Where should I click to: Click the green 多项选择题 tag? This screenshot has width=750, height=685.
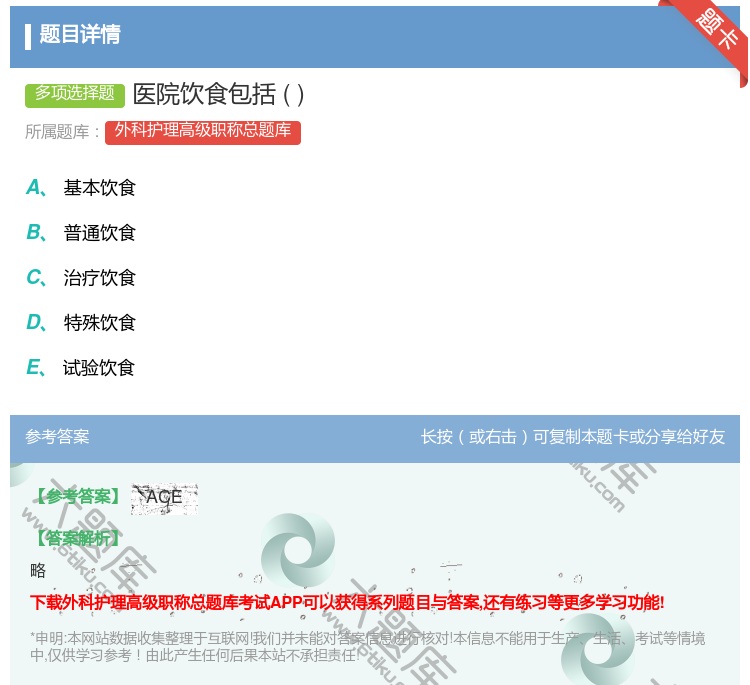[75, 94]
